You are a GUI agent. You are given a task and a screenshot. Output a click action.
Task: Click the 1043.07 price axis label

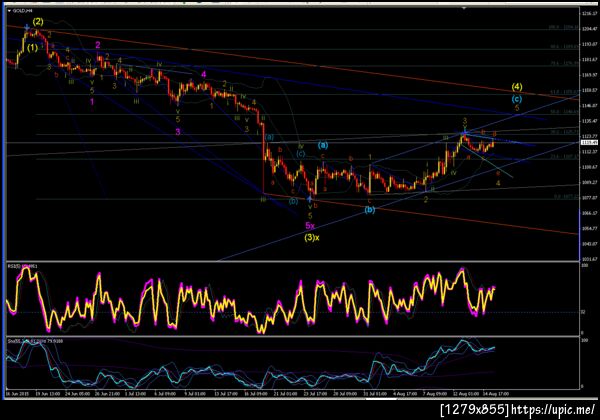click(x=589, y=244)
